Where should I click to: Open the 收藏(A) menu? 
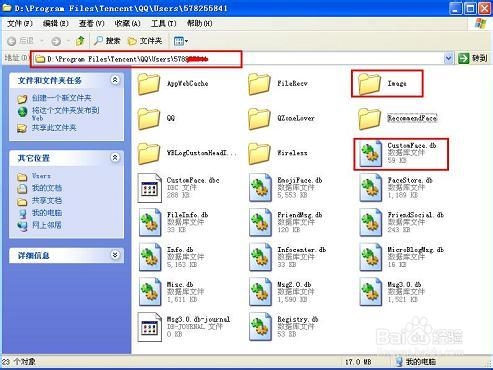point(127,23)
